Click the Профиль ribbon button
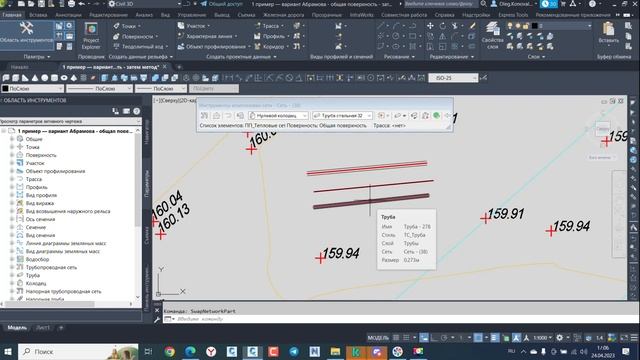Screen dimensions: 640x360 (x=272, y=36)
